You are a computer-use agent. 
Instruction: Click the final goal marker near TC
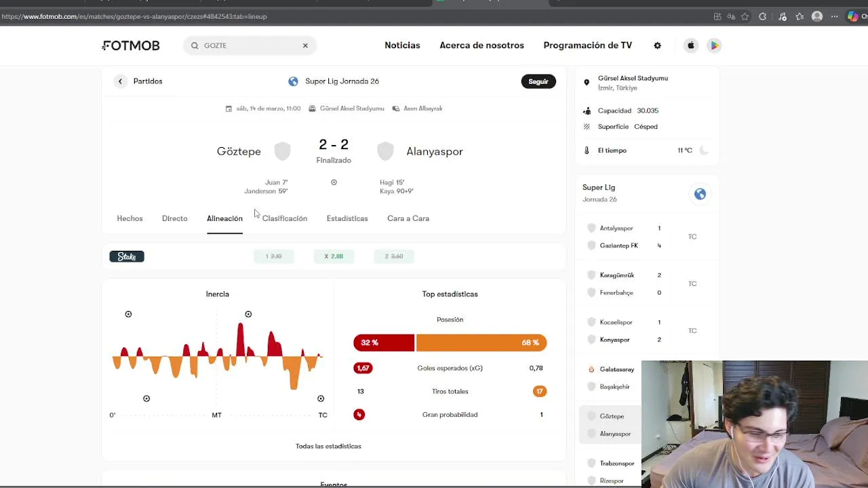tap(321, 399)
